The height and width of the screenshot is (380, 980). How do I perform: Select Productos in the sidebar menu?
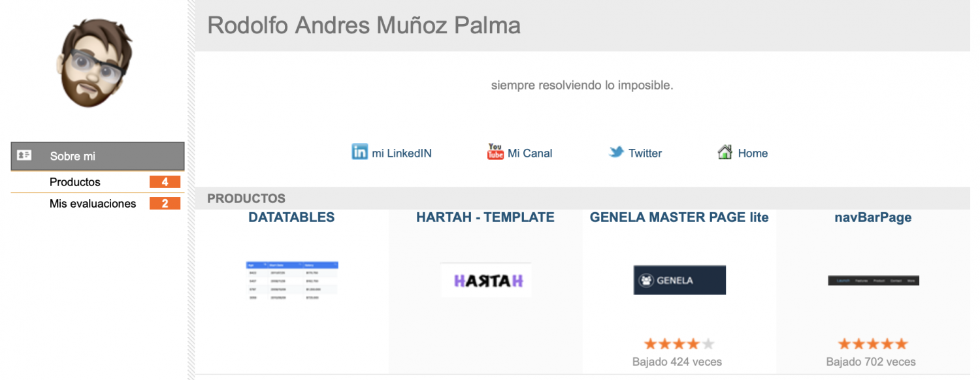pyautogui.click(x=75, y=182)
